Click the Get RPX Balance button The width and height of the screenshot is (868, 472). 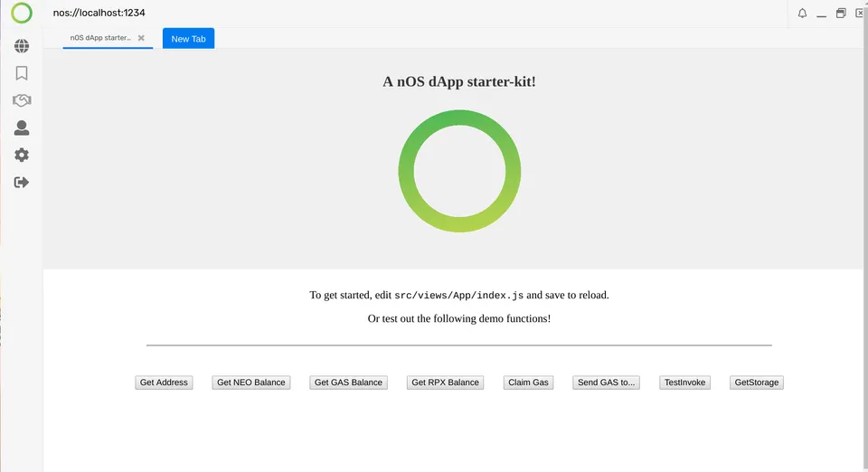point(445,382)
